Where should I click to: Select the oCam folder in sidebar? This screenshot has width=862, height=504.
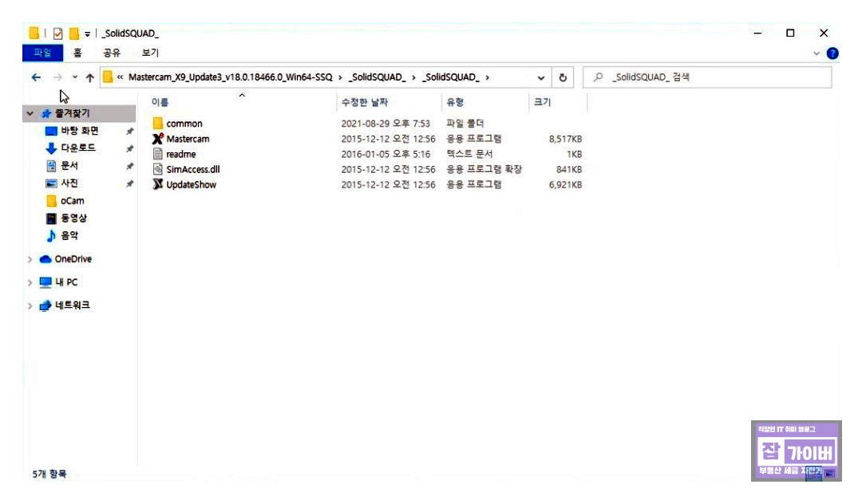(72, 201)
